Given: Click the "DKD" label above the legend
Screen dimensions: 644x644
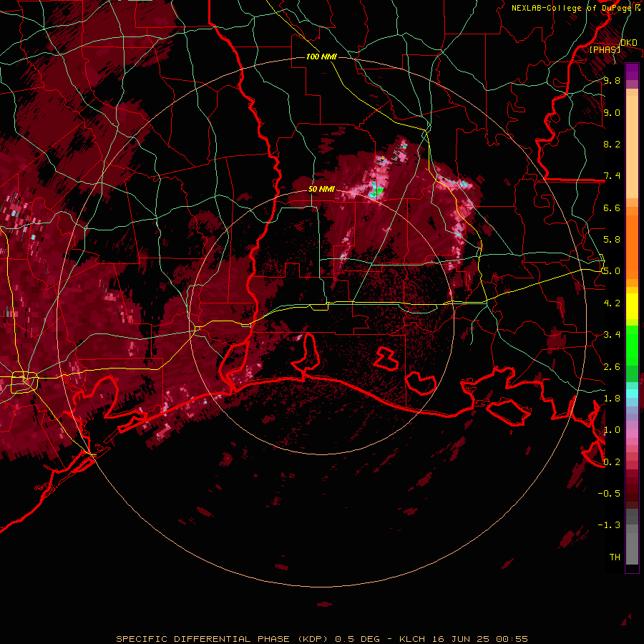Looking at the screenshot, I should (629, 42).
